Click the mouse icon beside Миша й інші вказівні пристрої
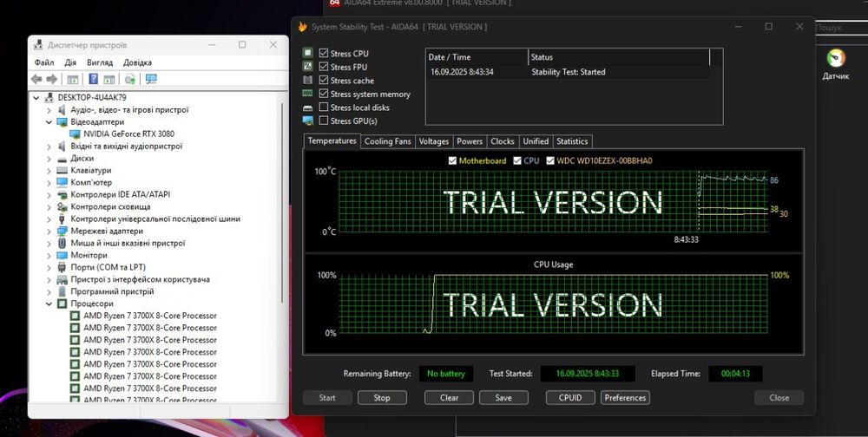 point(62,243)
